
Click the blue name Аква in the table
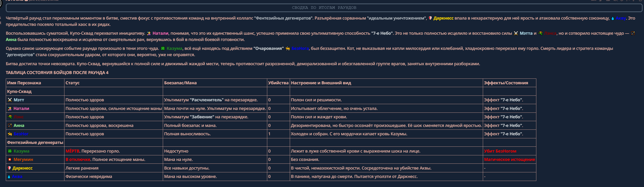tap(17, 177)
